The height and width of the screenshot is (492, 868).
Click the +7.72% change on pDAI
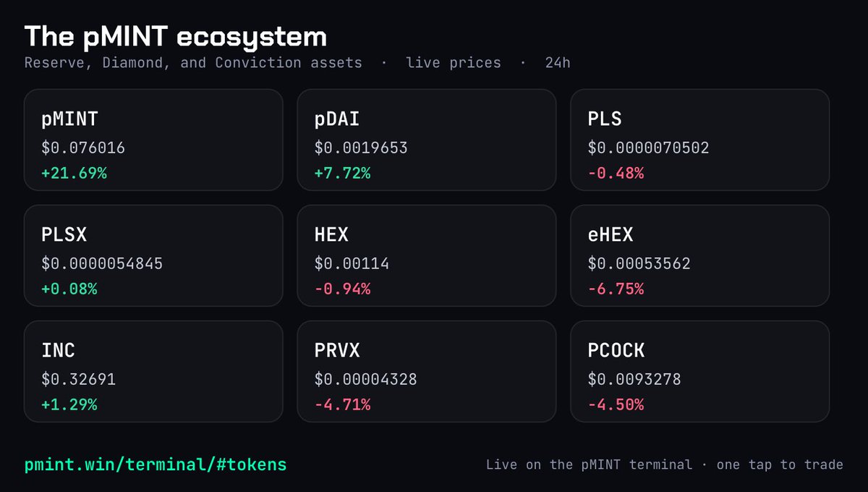[342, 173]
